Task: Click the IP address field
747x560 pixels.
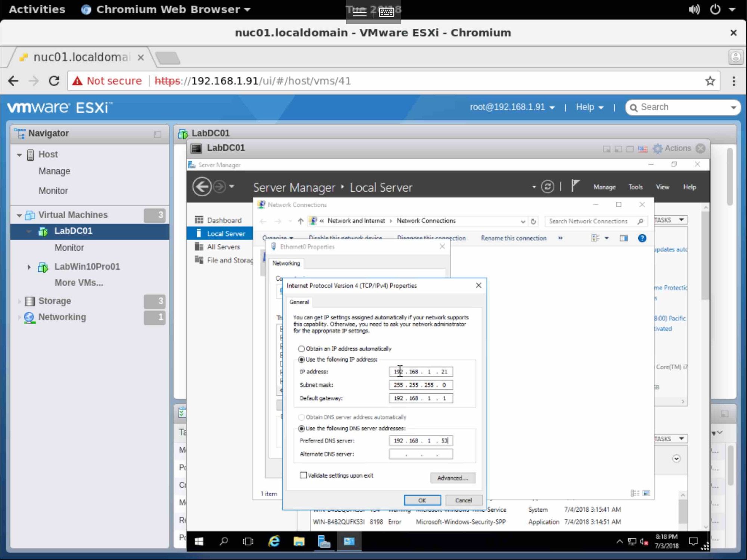Action: coord(421,372)
